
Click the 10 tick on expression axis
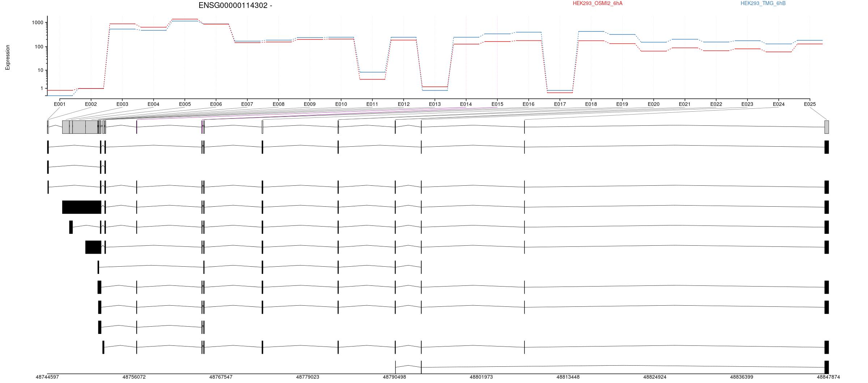pos(41,70)
